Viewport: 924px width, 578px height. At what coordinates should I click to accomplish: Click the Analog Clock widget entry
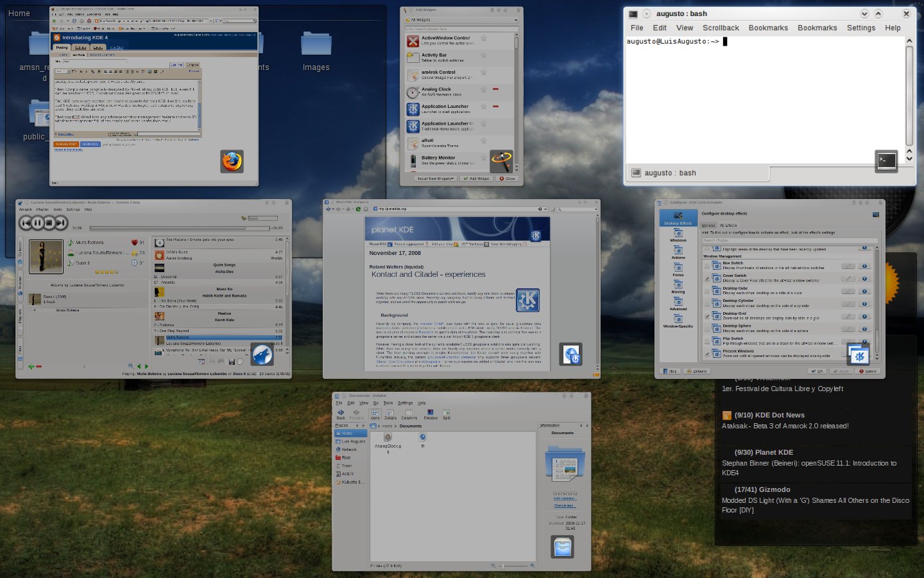click(460, 92)
